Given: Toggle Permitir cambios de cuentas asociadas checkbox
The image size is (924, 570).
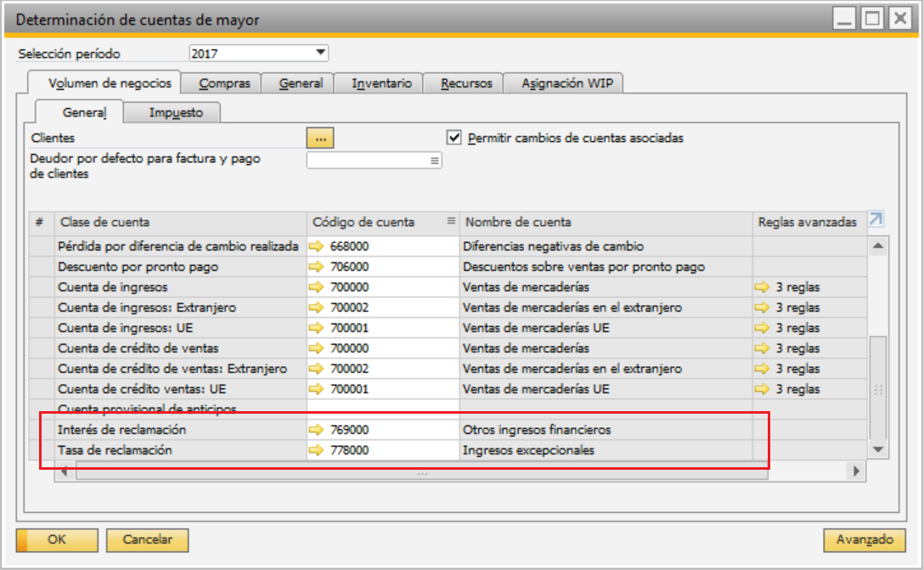Looking at the screenshot, I should 454,137.
